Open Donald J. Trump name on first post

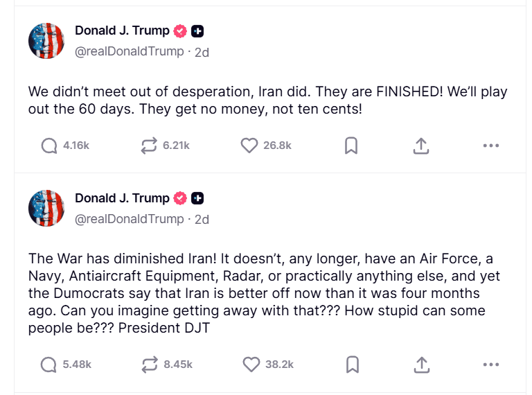[x=122, y=30]
